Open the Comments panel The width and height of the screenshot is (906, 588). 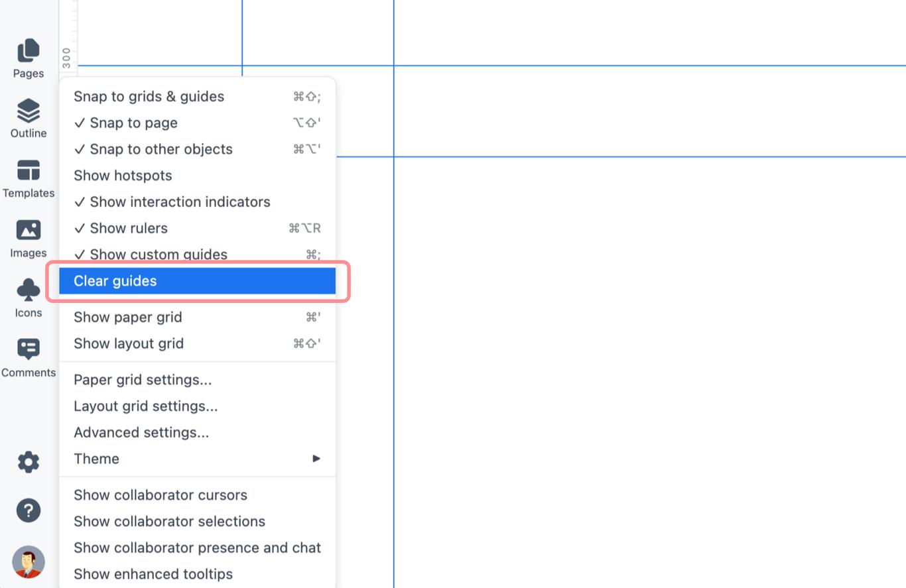click(28, 357)
